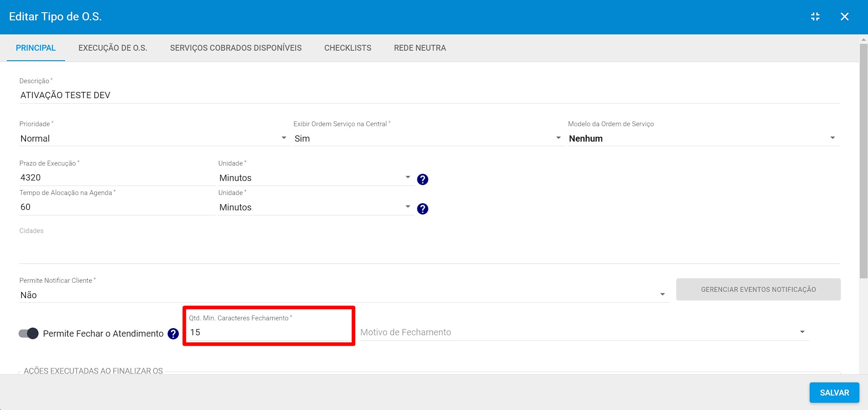The width and height of the screenshot is (868, 410).
Task: Toggle Permite Fechar o Atendimento switch
Action: pos(28,334)
